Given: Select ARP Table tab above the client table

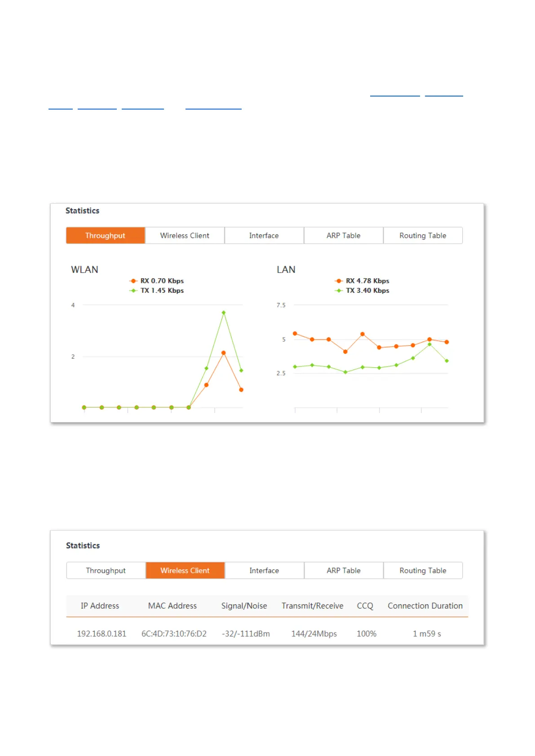Looking at the screenshot, I should (x=344, y=570).
